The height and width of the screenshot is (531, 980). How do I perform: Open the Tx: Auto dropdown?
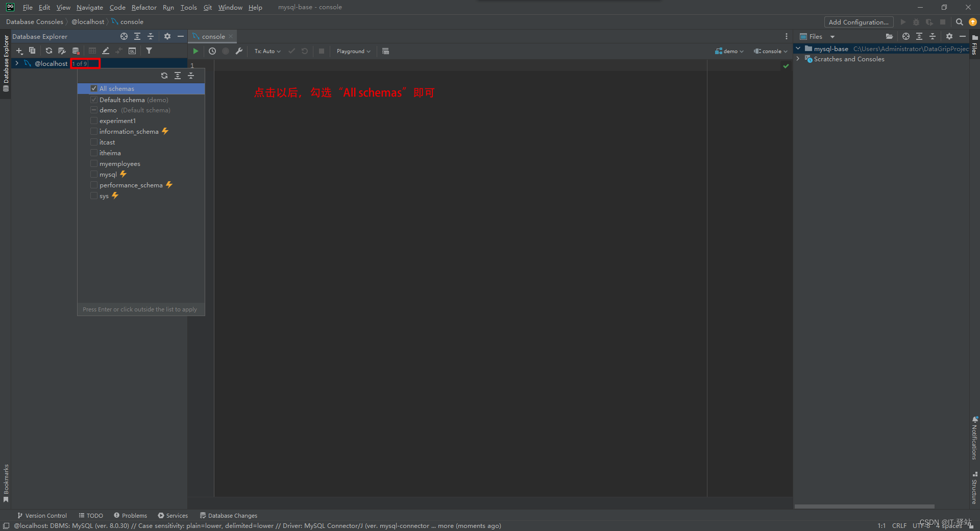(267, 51)
